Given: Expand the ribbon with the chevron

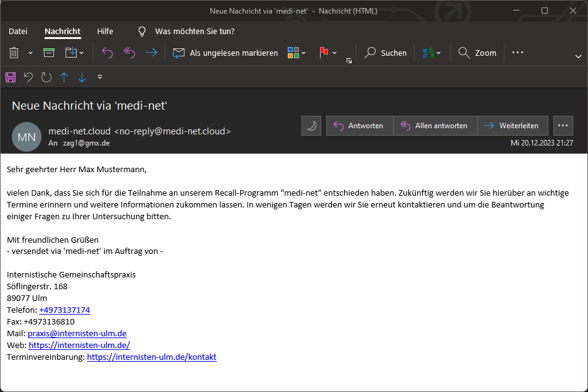Looking at the screenshot, I should (578, 56).
